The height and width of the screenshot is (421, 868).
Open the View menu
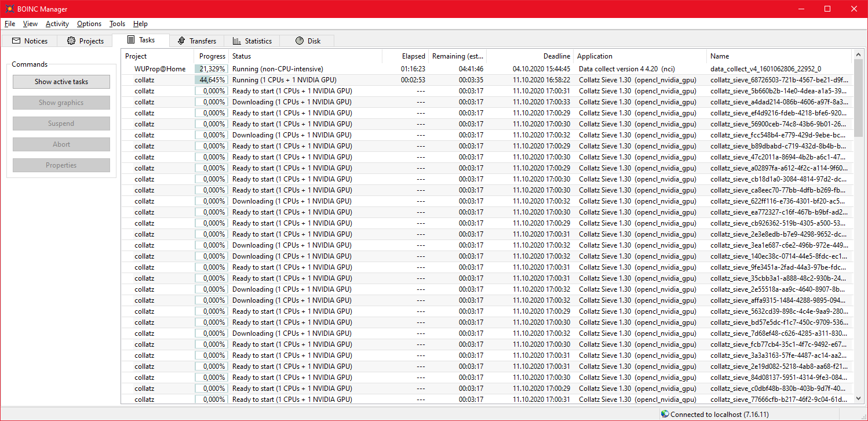[30, 24]
